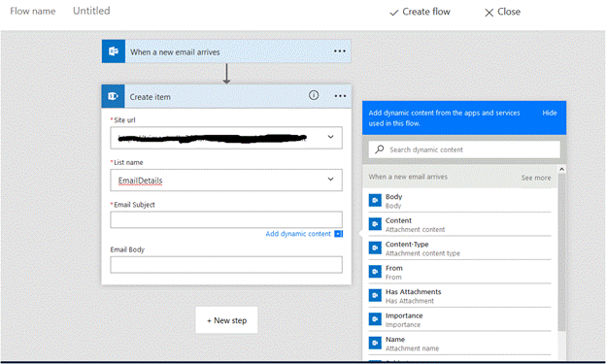Click See more for email trigger content
Viewport: 606px width, 364px height.
[536, 178]
